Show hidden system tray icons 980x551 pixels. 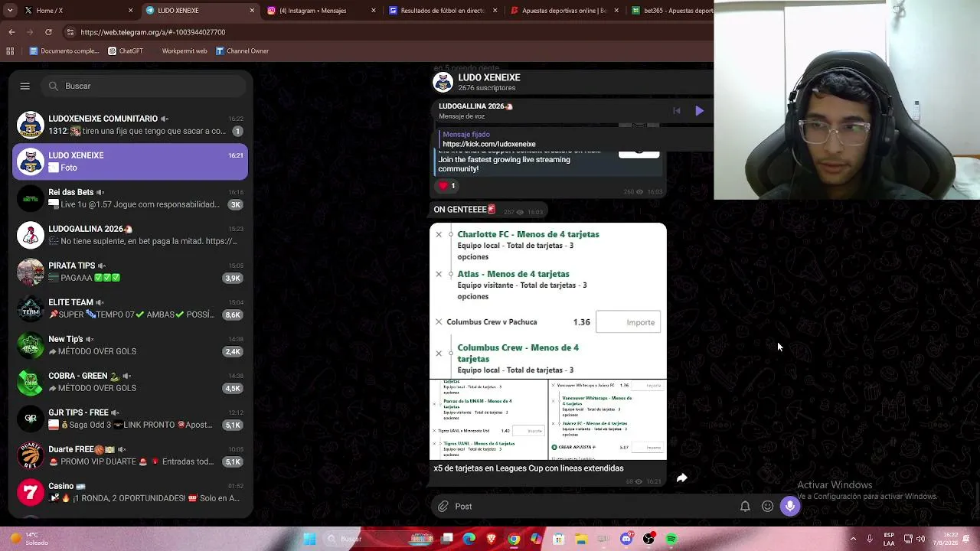(x=853, y=540)
